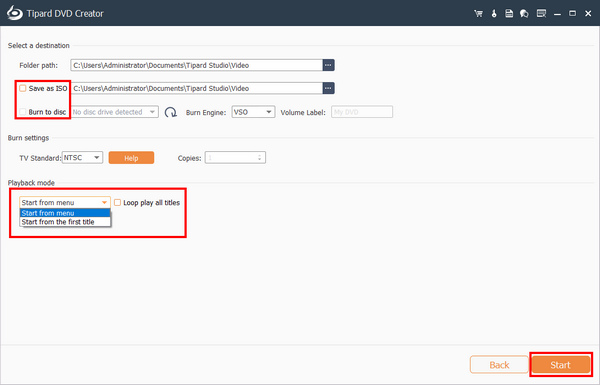Click the Tipard DVD Creator logo

(x=15, y=13)
